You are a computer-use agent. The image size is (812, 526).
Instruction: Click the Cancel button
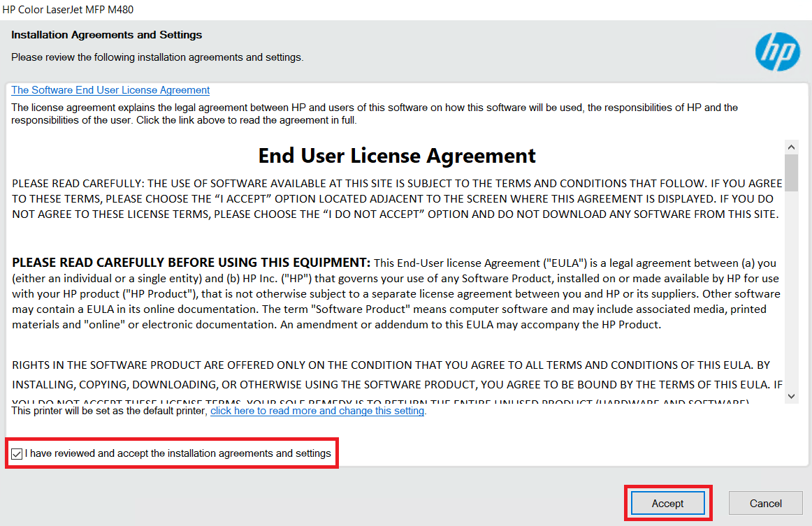coord(765,503)
